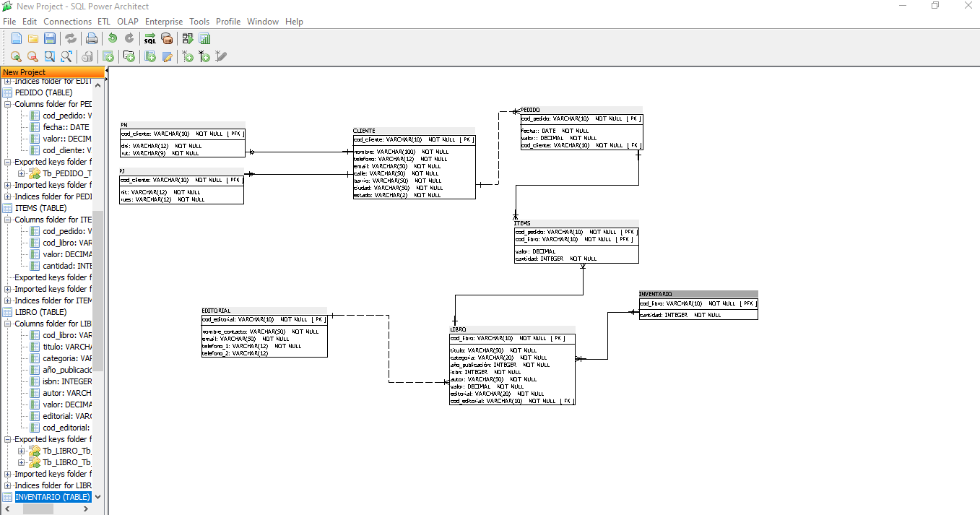This screenshot has width=980, height=515.
Task: Reset zoom with the magnifier icon
Action: [x=49, y=56]
